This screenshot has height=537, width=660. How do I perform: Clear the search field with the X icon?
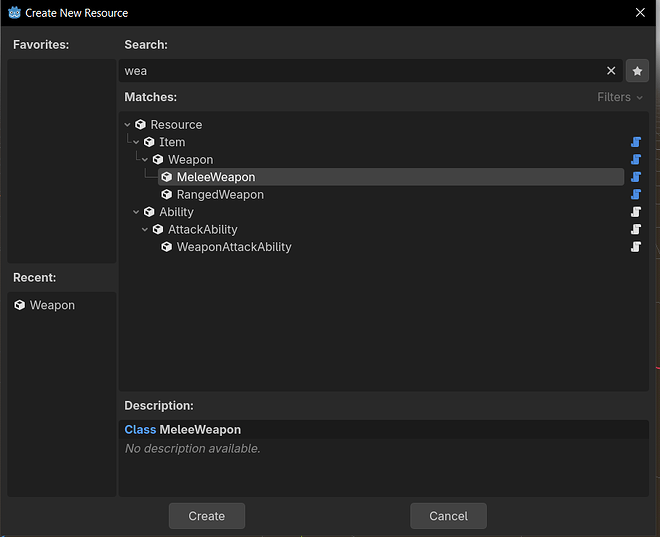(611, 71)
